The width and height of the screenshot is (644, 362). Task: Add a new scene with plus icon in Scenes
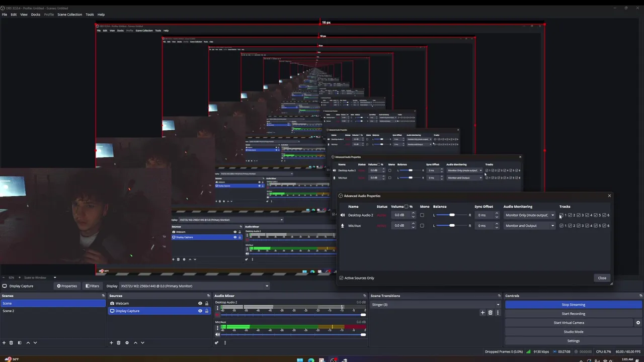pos(4,342)
